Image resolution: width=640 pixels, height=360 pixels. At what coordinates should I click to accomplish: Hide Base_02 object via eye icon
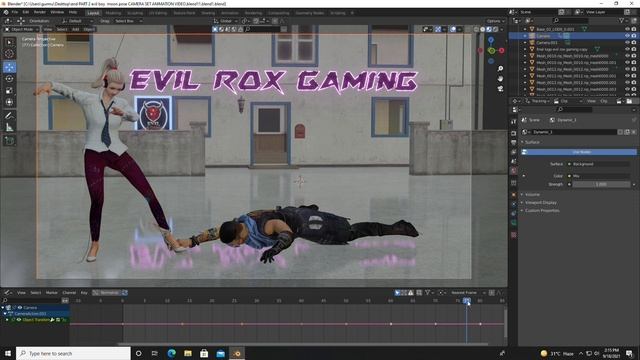point(627,29)
